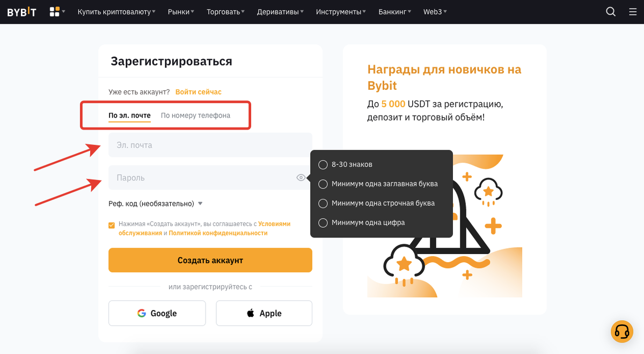Open the support chat icon

tap(621, 331)
